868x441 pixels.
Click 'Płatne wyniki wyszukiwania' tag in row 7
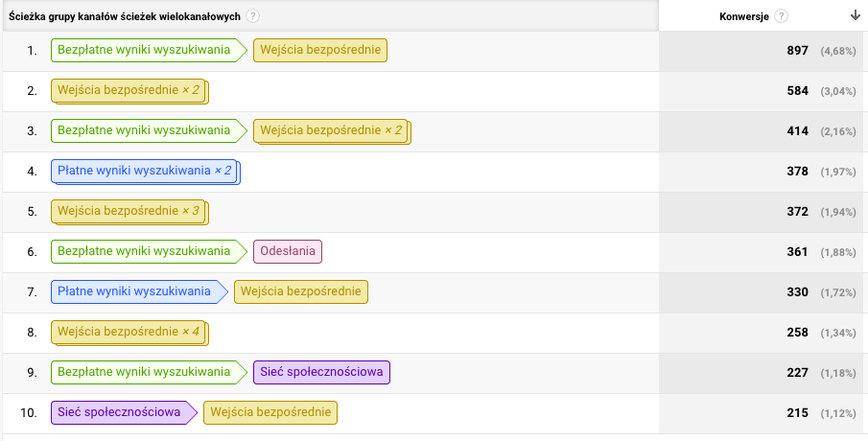139,292
